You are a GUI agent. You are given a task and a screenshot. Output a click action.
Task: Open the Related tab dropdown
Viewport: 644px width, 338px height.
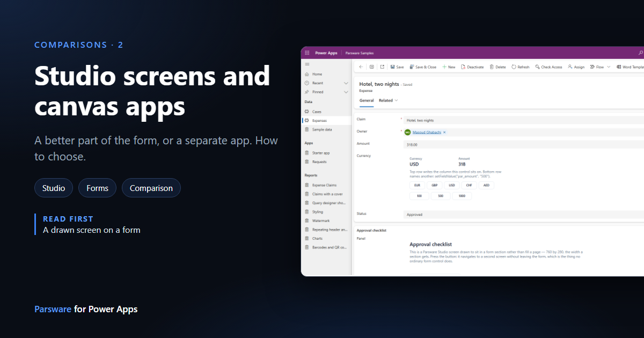pyautogui.click(x=389, y=100)
